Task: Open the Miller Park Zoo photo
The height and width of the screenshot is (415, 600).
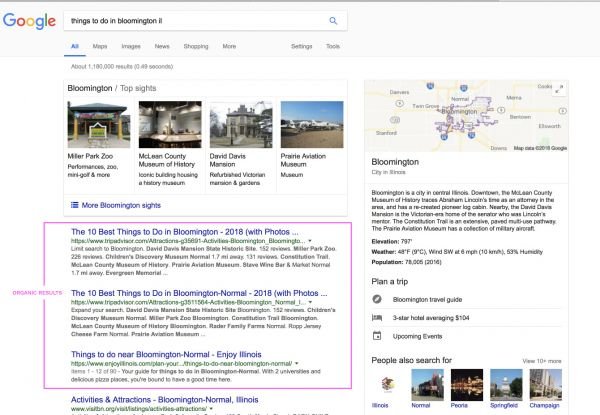Action: pyautogui.click(x=99, y=124)
